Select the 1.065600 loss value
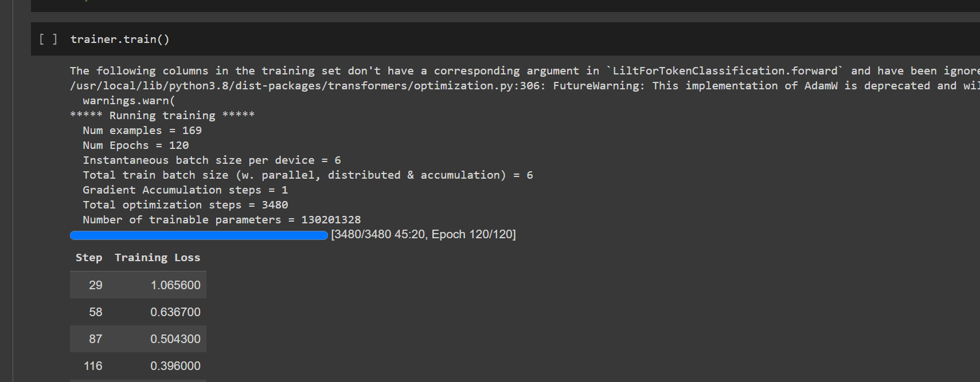The height and width of the screenshot is (382, 980). pyautogui.click(x=175, y=285)
